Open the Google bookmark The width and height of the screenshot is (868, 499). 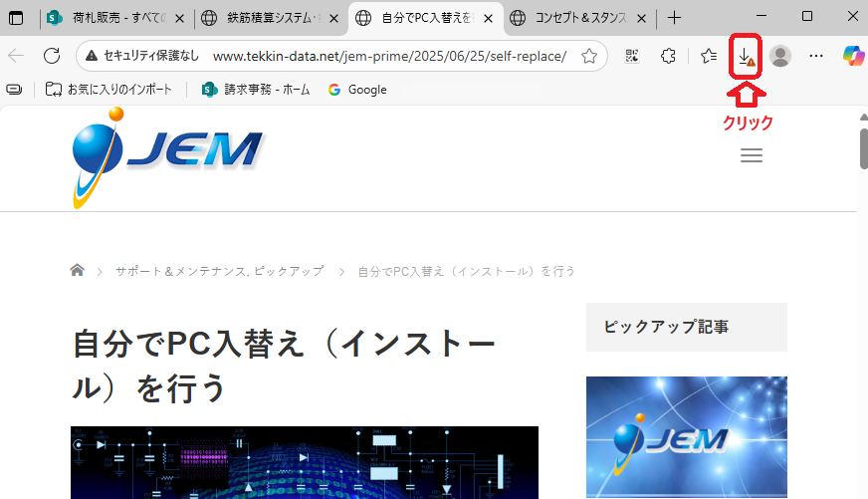[357, 90]
